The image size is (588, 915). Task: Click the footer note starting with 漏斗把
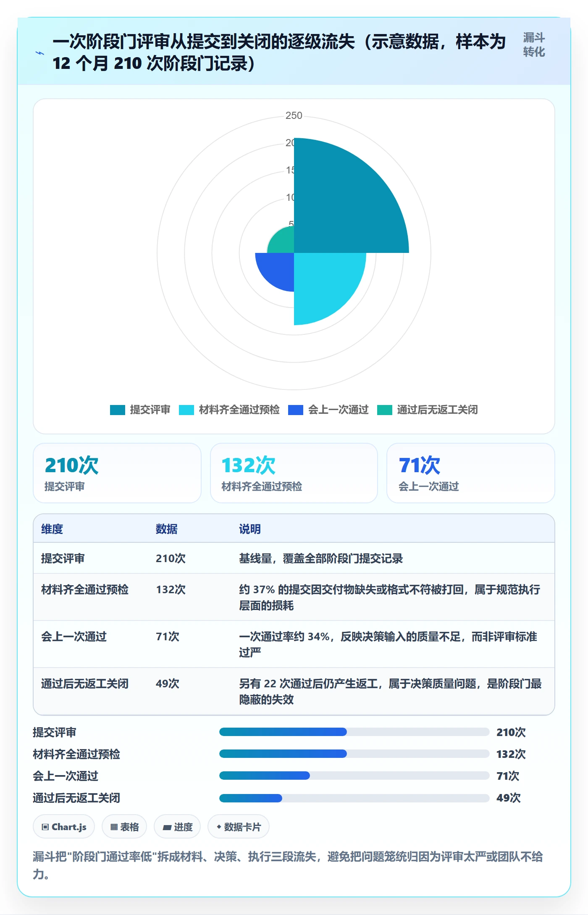[288, 865]
